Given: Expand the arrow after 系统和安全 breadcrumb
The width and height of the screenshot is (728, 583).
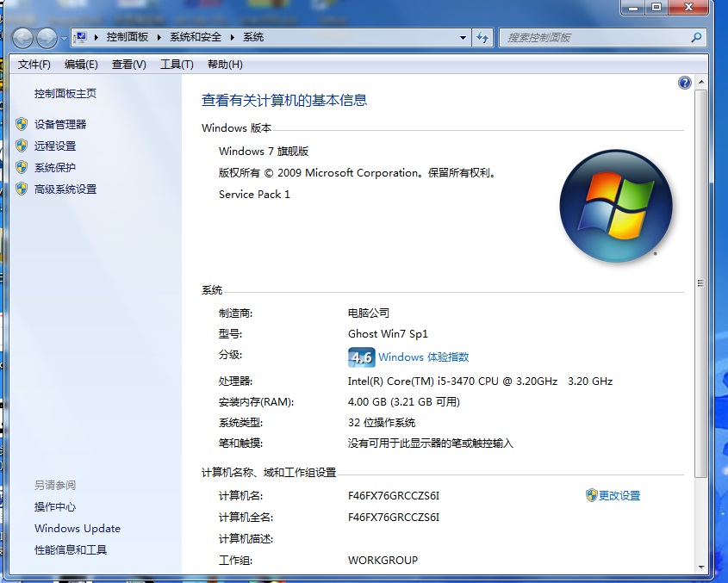Looking at the screenshot, I should [233, 37].
